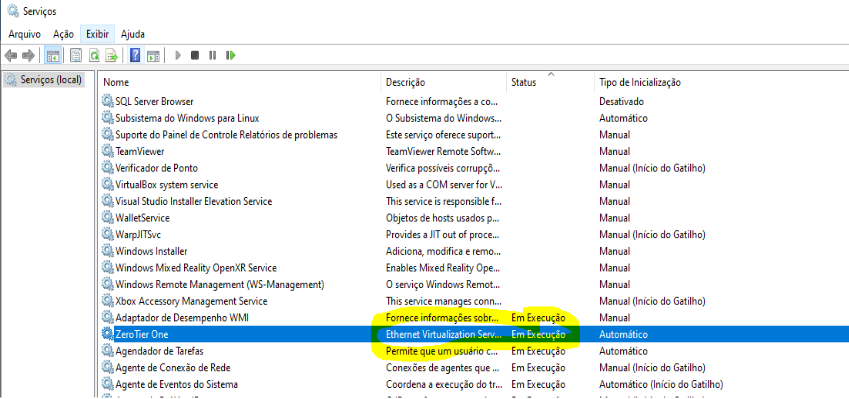The image size is (849, 399).
Task: Click the Export List toolbar icon
Action: tap(112, 55)
